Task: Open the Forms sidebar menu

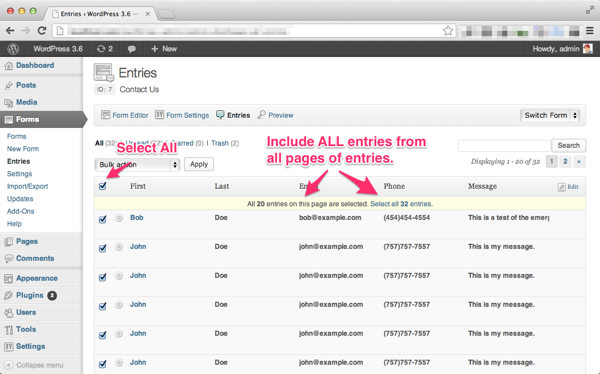Action: coord(41,119)
